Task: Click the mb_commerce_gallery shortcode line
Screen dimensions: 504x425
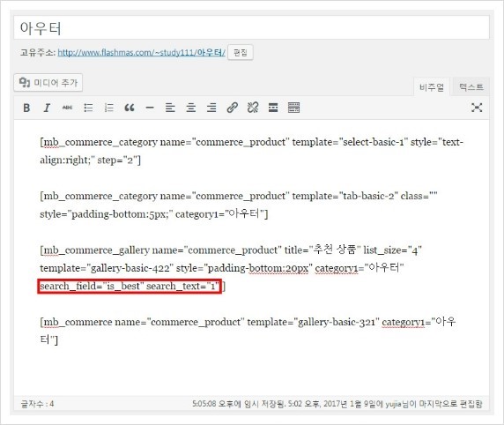Action: [x=231, y=250]
